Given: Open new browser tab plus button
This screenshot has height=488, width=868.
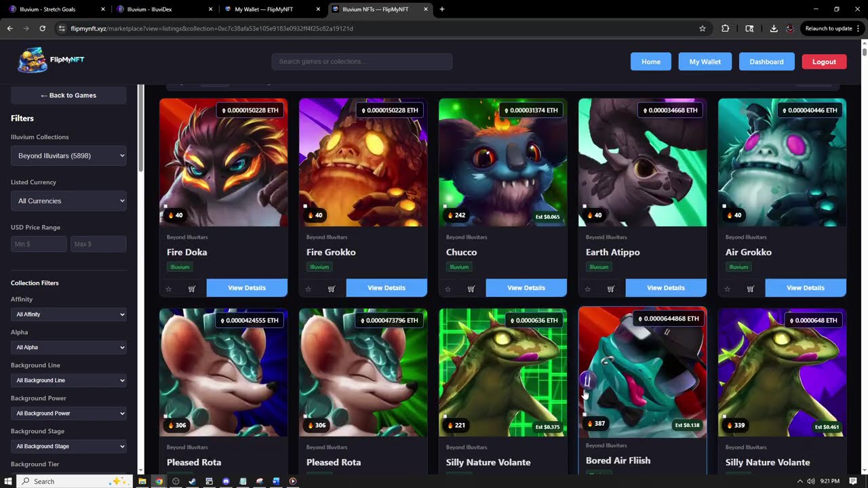Looking at the screenshot, I should pos(442,9).
